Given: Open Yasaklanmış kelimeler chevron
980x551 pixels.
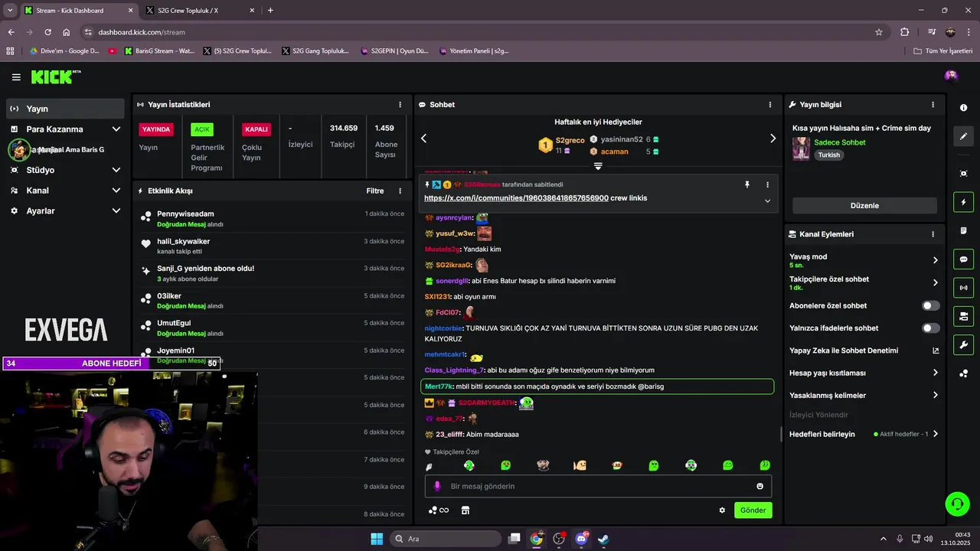Looking at the screenshot, I should pyautogui.click(x=935, y=396).
